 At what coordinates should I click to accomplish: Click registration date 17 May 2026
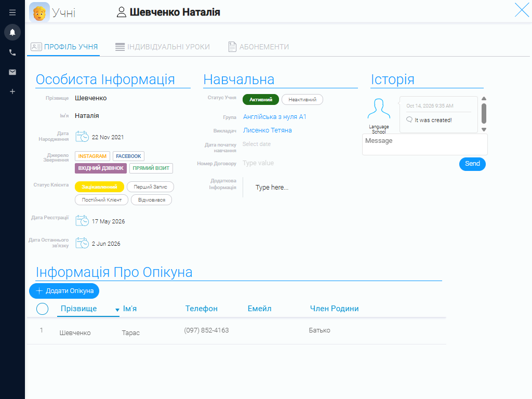pyautogui.click(x=108, y=221)
